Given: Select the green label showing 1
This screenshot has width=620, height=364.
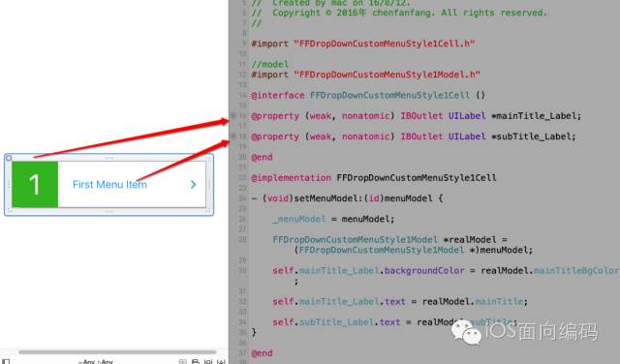Looking at the screenshot, I should tap(35, 184).
